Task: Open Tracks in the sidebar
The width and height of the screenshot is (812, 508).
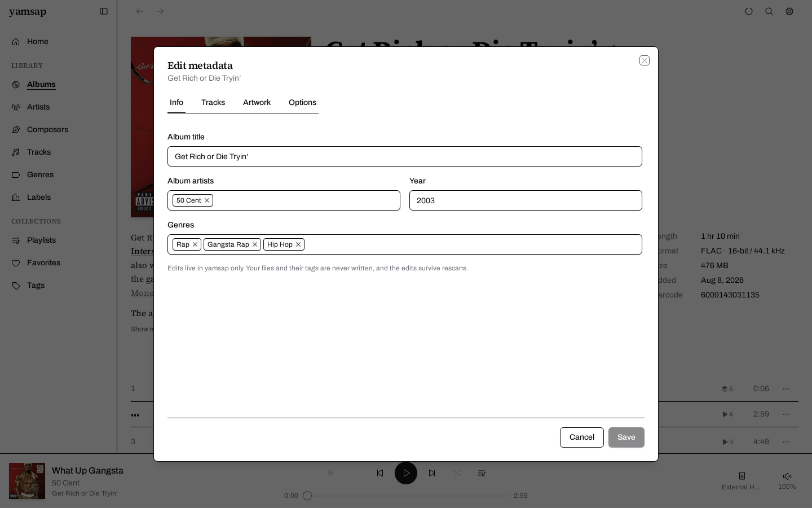Action: pos(59,152)
